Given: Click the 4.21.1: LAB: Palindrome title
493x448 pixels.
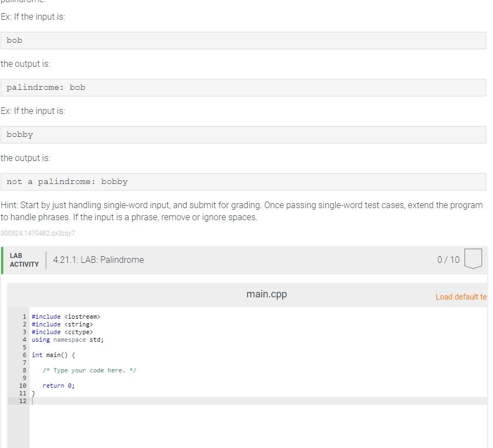Looking at the screenshot, I should (98, 260).
